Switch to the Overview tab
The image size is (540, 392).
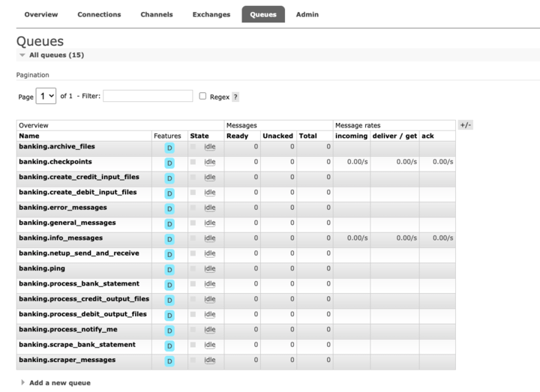[x=41, y=14]
